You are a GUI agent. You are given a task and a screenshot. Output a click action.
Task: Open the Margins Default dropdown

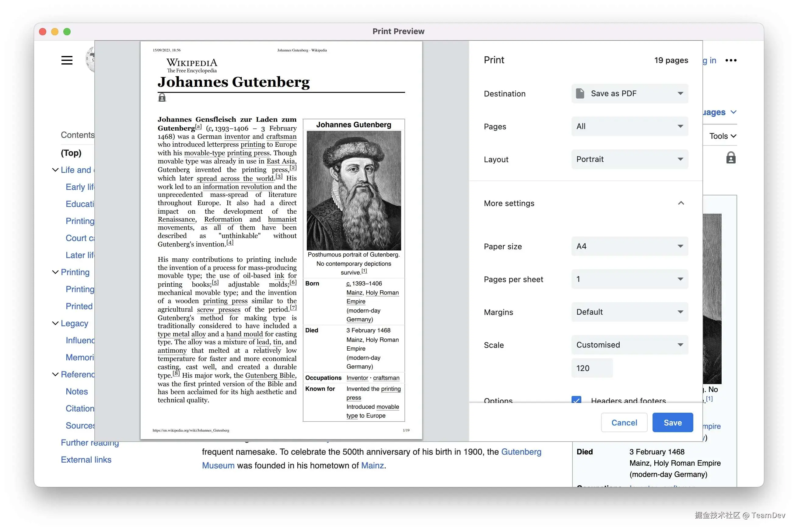coord(630,312)
